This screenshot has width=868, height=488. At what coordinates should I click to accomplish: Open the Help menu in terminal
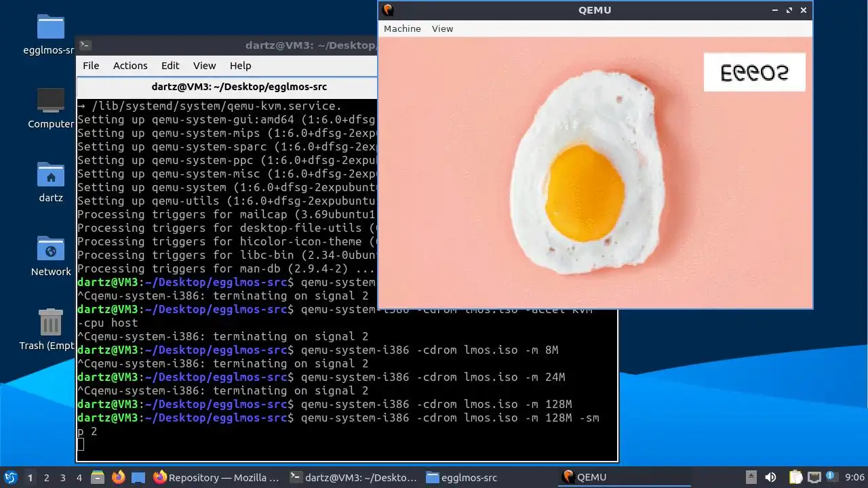click(240, 66)
